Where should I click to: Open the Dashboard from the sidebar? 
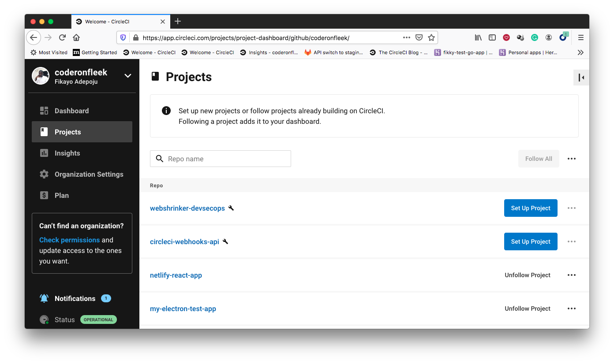click(71, 111)
